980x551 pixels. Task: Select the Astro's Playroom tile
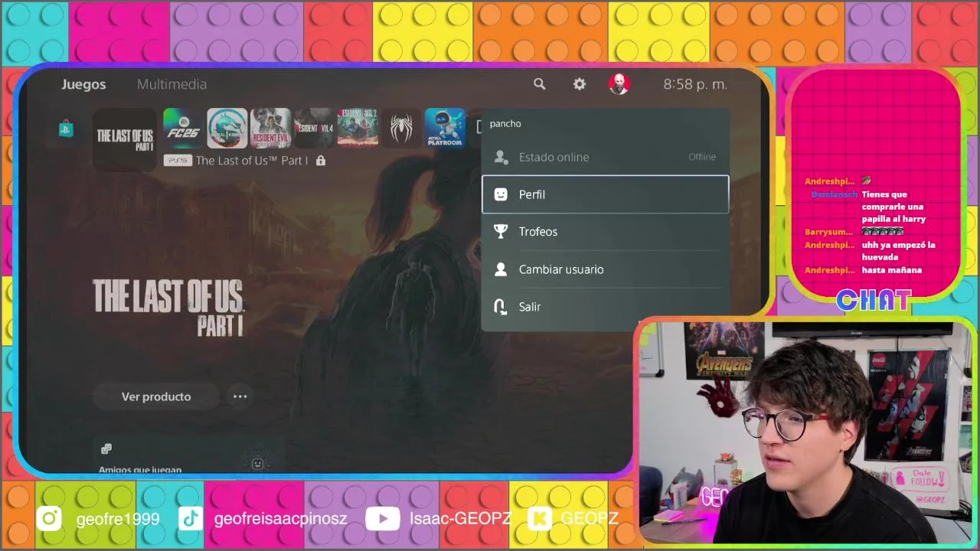coord(445,129)
